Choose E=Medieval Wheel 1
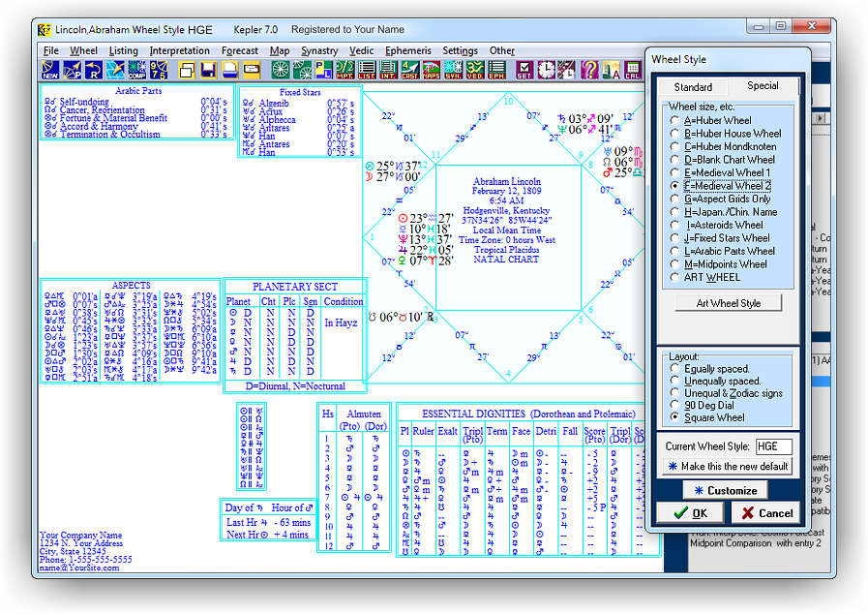This screenshot has width=868, height=614. [674, 173]
